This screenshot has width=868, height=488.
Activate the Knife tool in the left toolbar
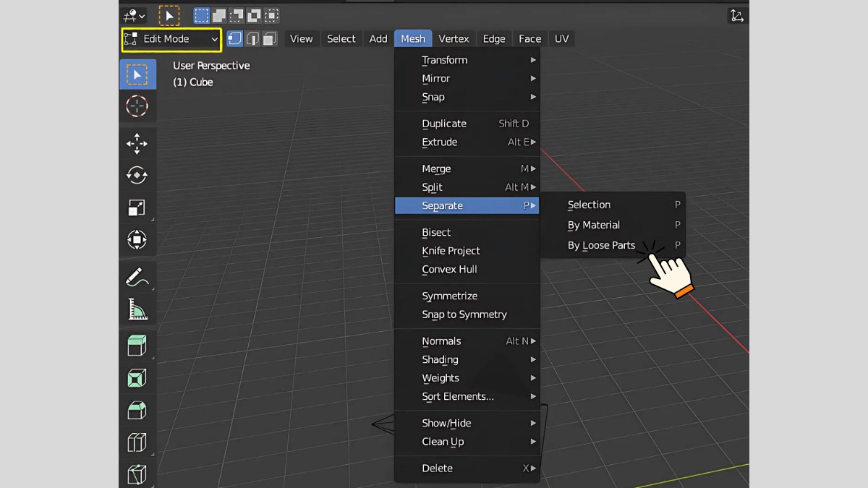pos(137,474)
